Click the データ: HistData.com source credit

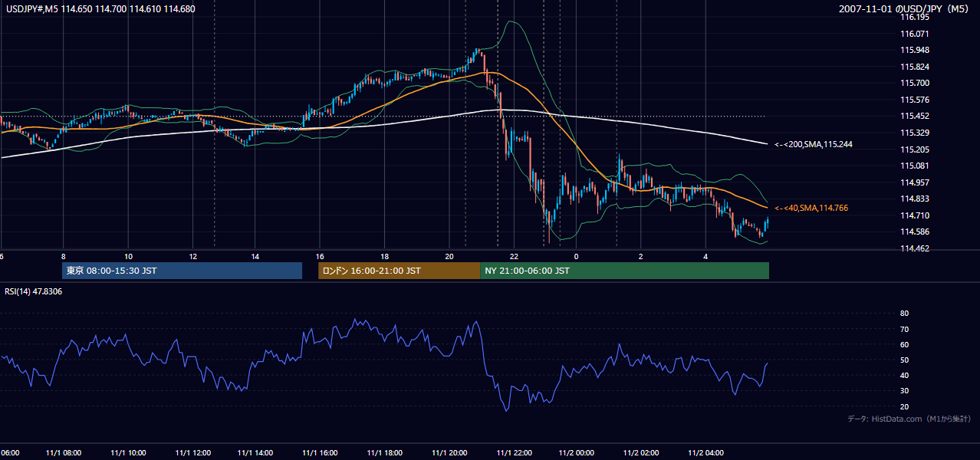pyautogui.click(x=909, y=419)
